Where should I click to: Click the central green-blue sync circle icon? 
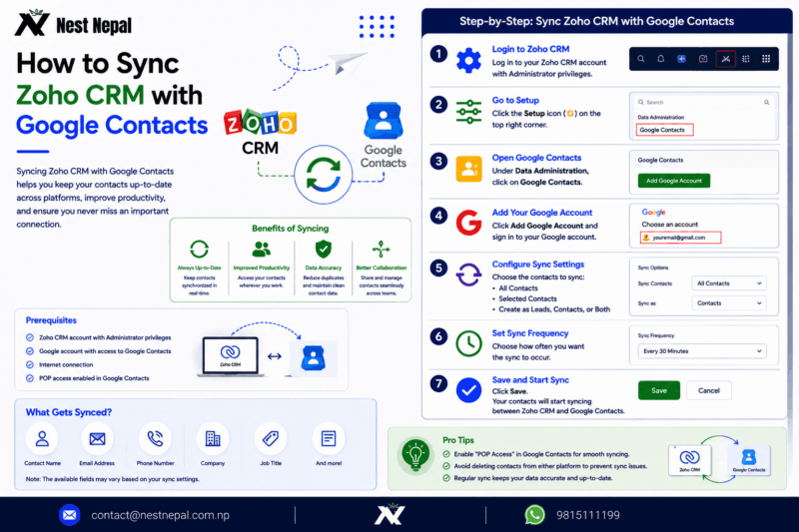pos(323,175)
